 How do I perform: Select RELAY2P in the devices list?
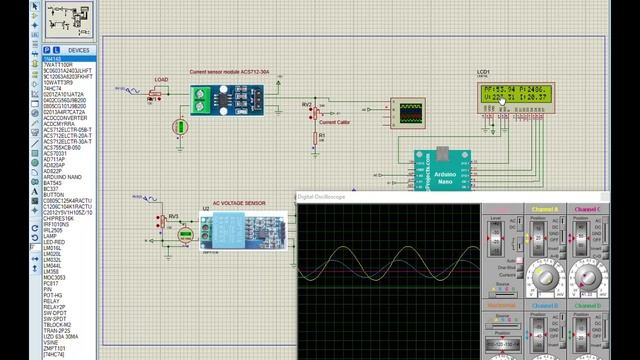tap(54, 307)
